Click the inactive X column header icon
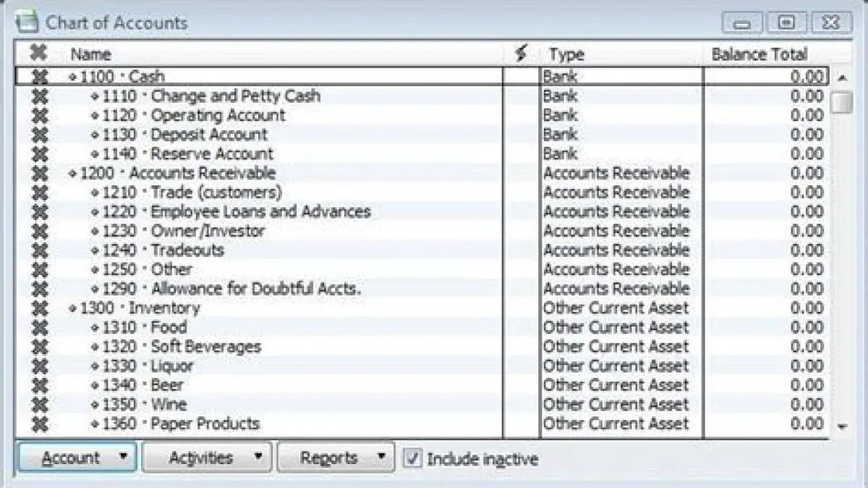The image size is (868, 488). (40, 54)
